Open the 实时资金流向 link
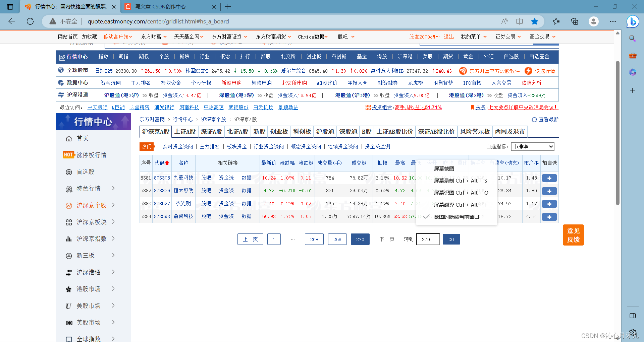This screenshot has height=342, width=644. 178,146
